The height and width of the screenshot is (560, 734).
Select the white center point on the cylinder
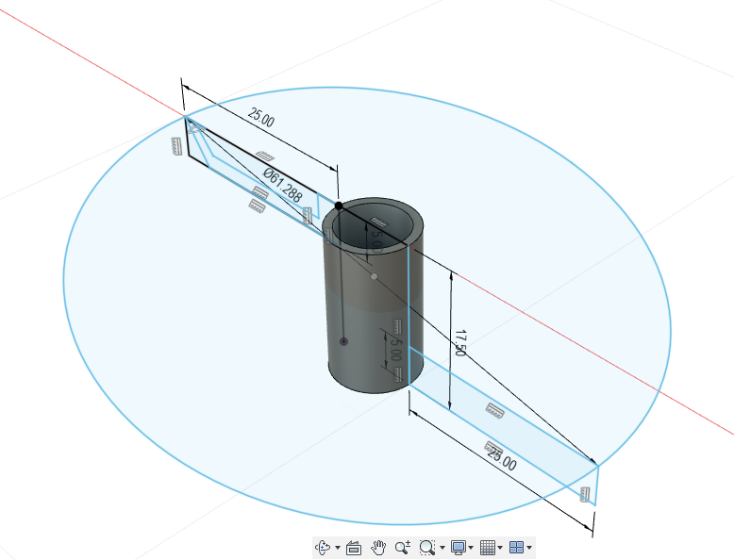374,276
